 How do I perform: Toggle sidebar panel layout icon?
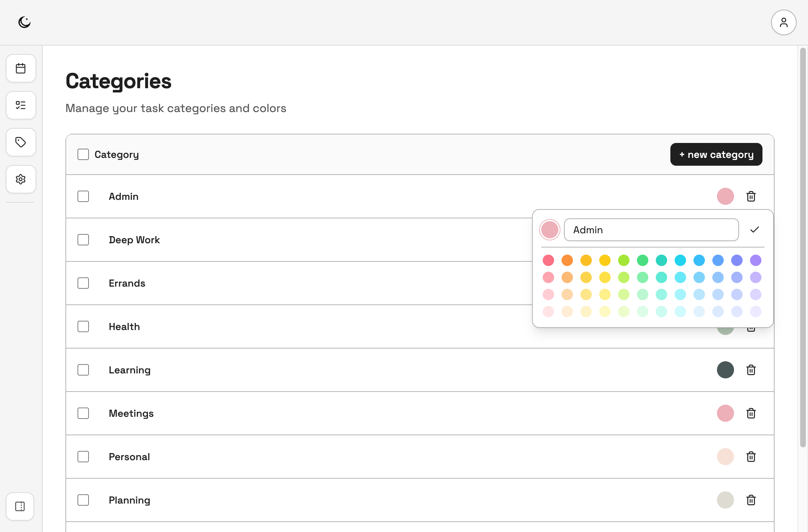click(x=20, y=506)
